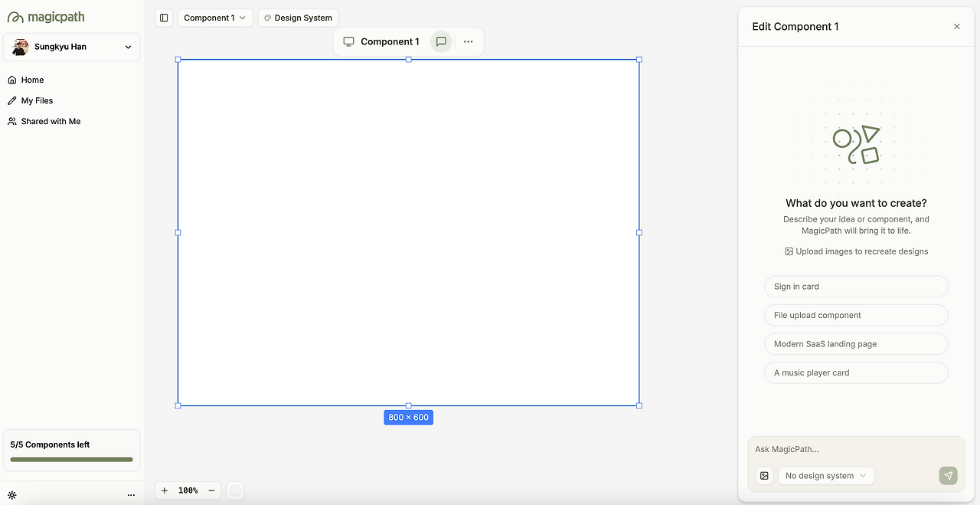
Task: Click the Component 1 label above the canvas
Action: point(390,41)
